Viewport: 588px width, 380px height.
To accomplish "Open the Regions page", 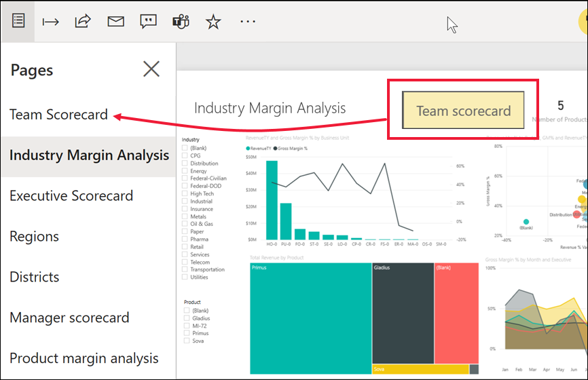I will (34, 236).
